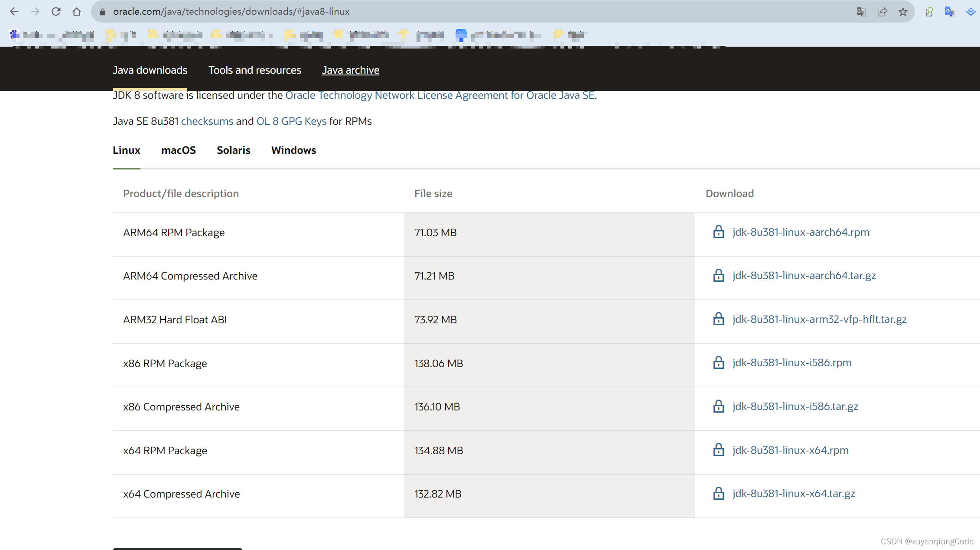Download jdk-8u381-linux-x64.rpm
The width and height of the screenshot is (980, 550).
pos(791,450)
